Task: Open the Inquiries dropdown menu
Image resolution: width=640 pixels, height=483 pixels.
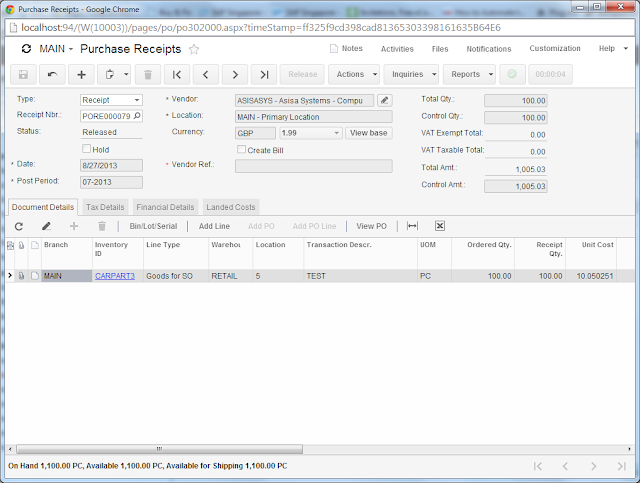Action: point(411,74)
